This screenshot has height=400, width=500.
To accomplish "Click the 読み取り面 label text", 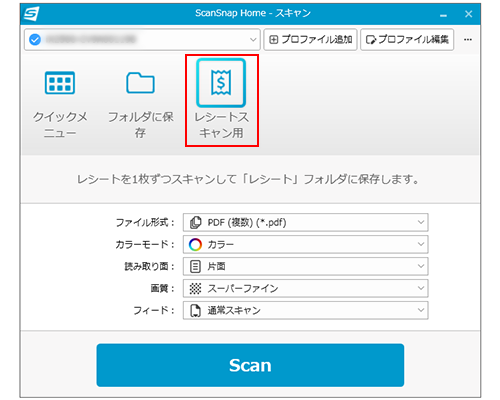I will click(150, 266).
